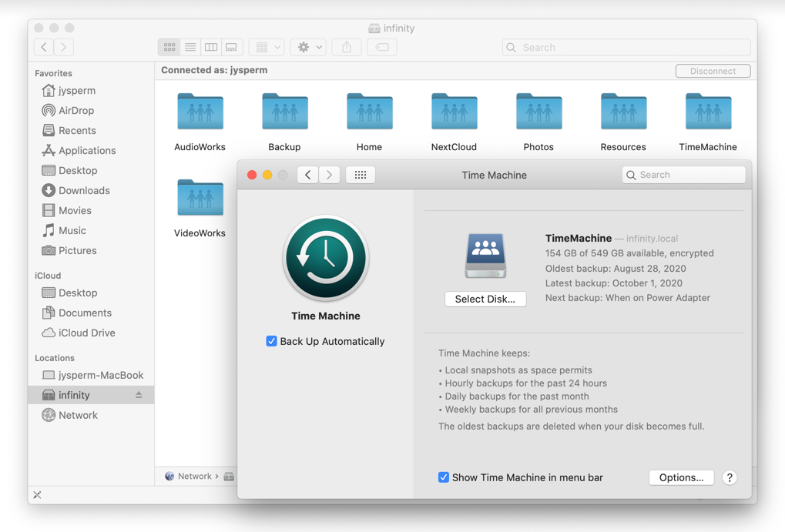Screen dimensions: 785x532
Task: Uncheck Show Time Machine in menu bar
Action: click(444, 477)
